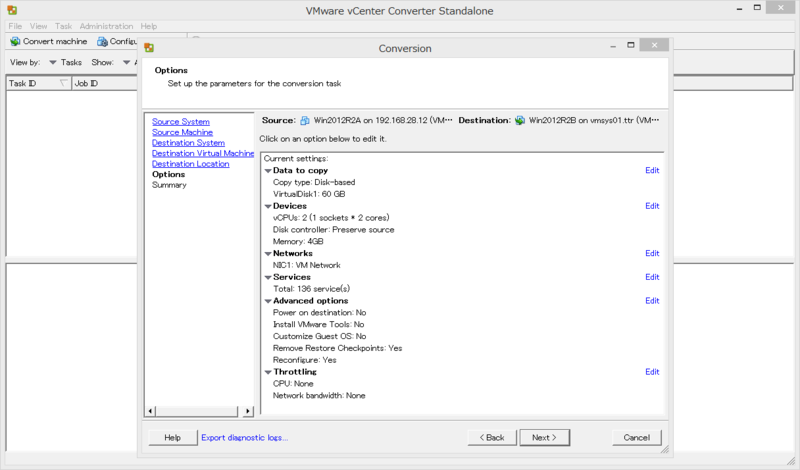Click the destination machine icon next to Win2012R2B

pos(519,120)
